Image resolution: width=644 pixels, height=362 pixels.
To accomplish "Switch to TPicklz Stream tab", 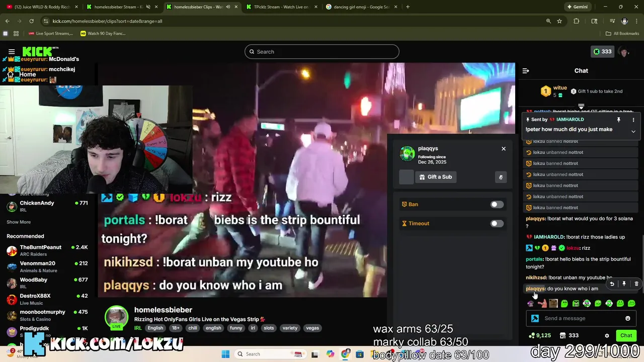I will (282, 7).
